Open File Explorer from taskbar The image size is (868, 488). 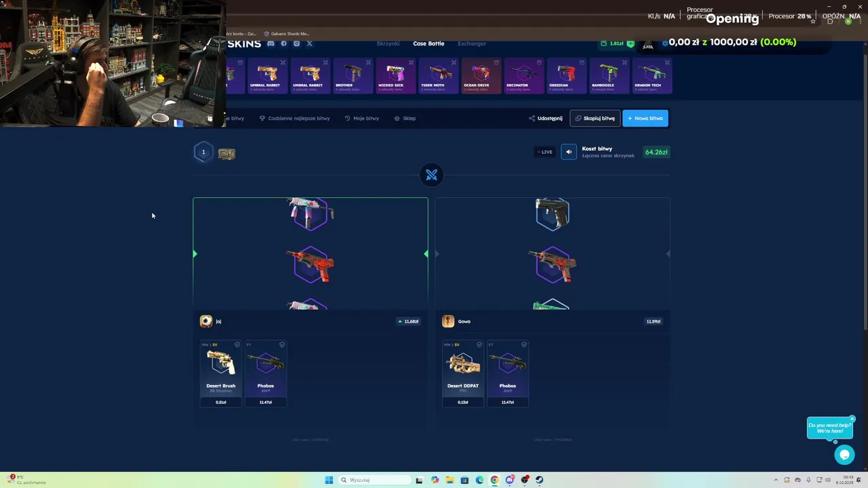pyautogui.click(x=450, y=480)
